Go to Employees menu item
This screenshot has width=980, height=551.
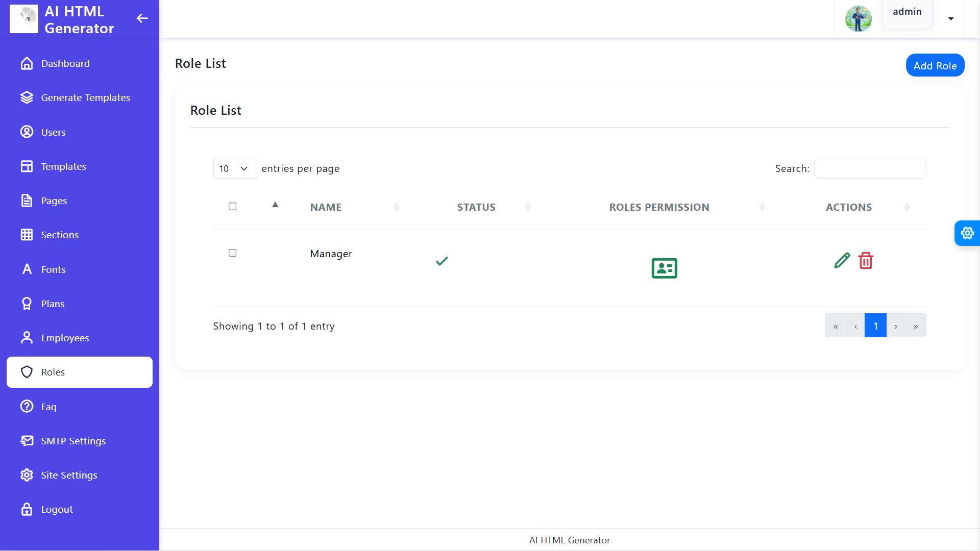[65, 338]
